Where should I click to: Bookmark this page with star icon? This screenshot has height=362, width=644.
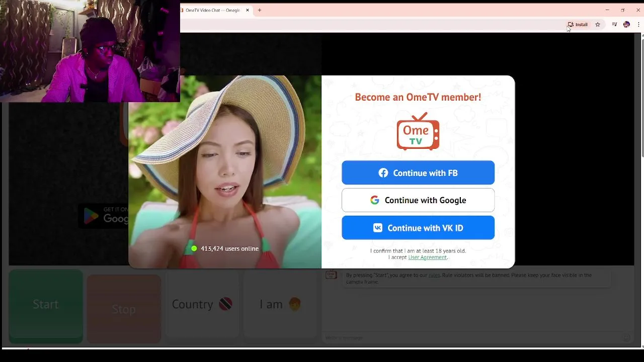(x=598, y=24)
